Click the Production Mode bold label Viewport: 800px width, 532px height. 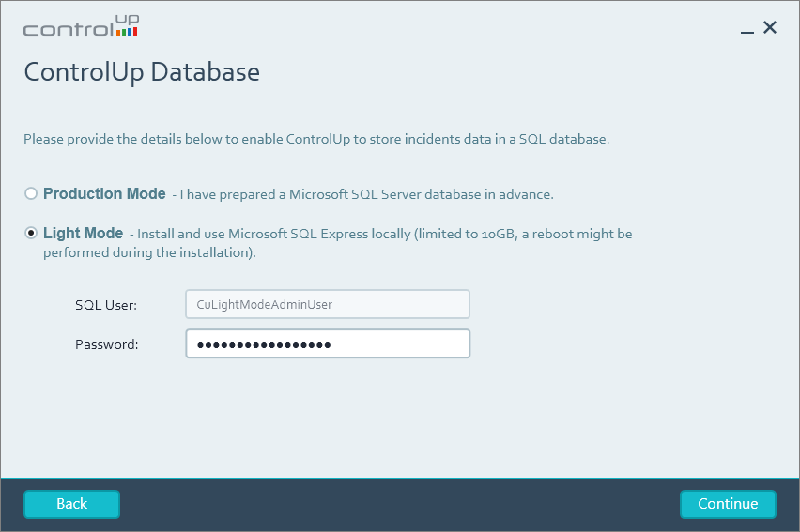tap(104, 193)
